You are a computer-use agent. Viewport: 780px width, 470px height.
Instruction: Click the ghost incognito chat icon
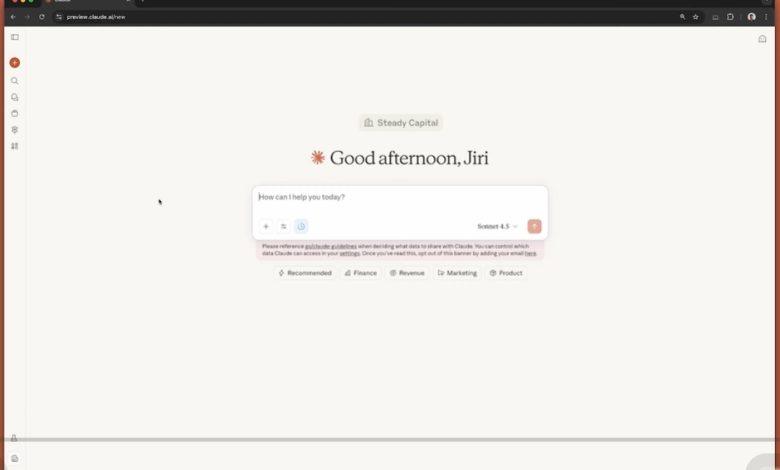(x=762, y=39)
